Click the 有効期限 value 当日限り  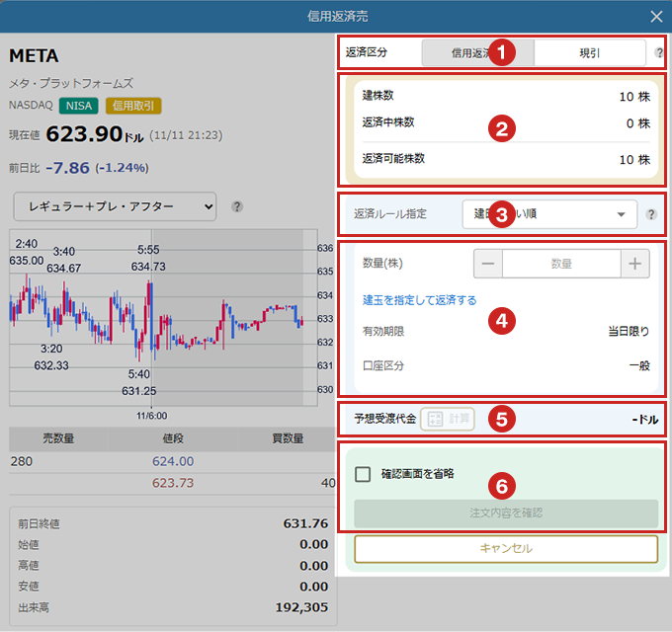(629, 331)
